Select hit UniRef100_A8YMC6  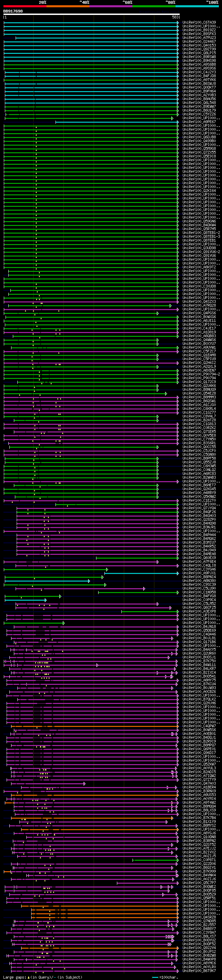coord(199,963)
